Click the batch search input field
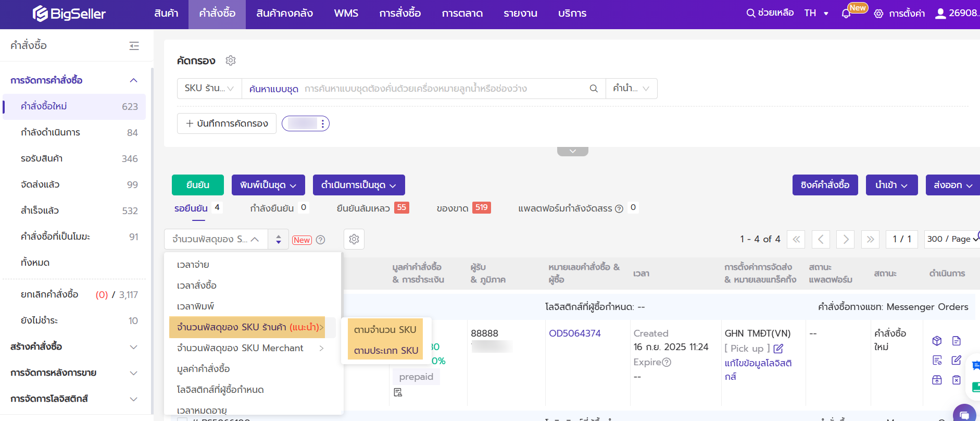The width and height of the screenshot is (980, 421). coord(443,89)
